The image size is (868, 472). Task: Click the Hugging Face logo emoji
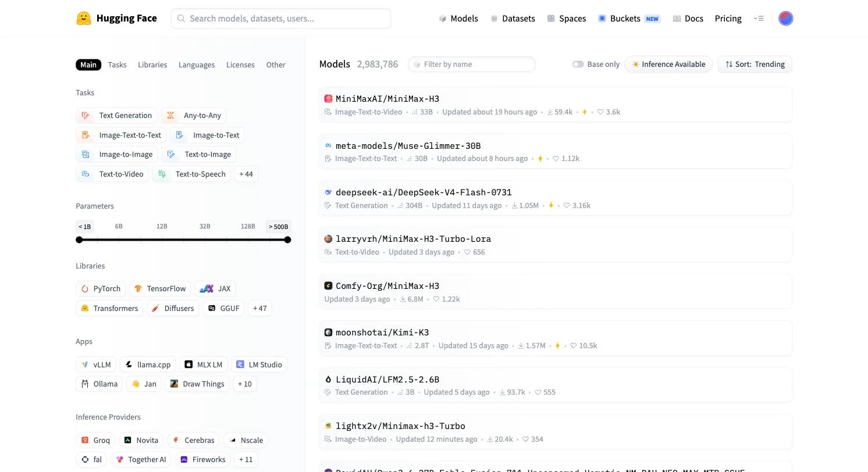pyautogui.click(x=84, y=18)
